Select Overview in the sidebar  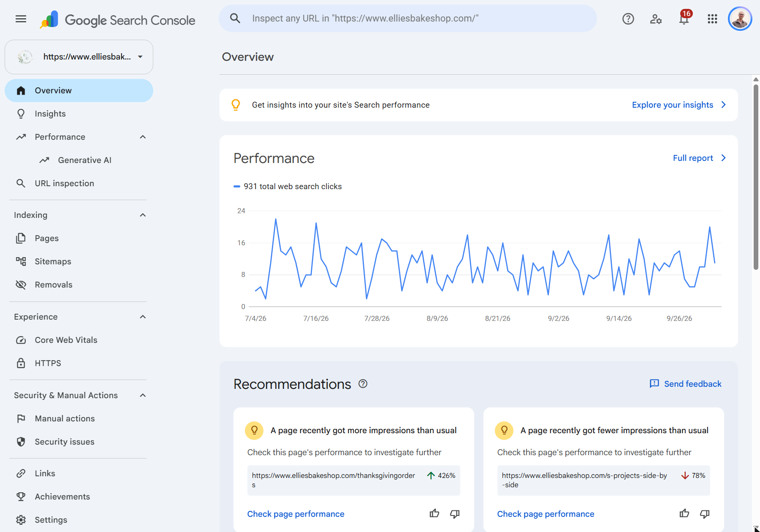(79, 90)
